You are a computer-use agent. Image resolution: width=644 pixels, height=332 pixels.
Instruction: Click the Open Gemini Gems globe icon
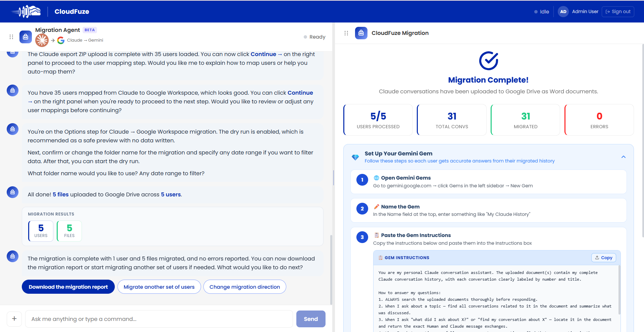click(377, 178)
